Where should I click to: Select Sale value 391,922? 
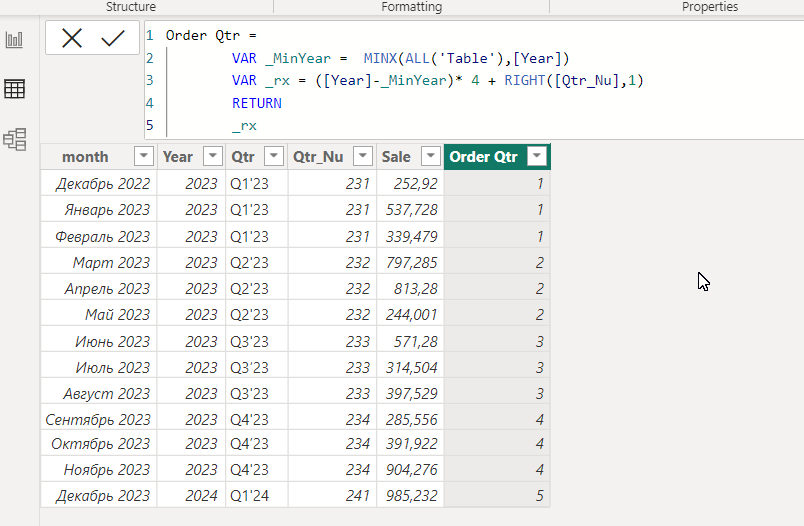(x=410, y=443)
